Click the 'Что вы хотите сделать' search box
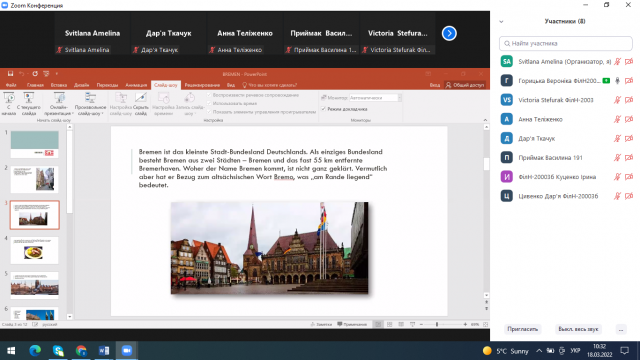This screenshot has width=640, height=360. [x=269, y=85]
